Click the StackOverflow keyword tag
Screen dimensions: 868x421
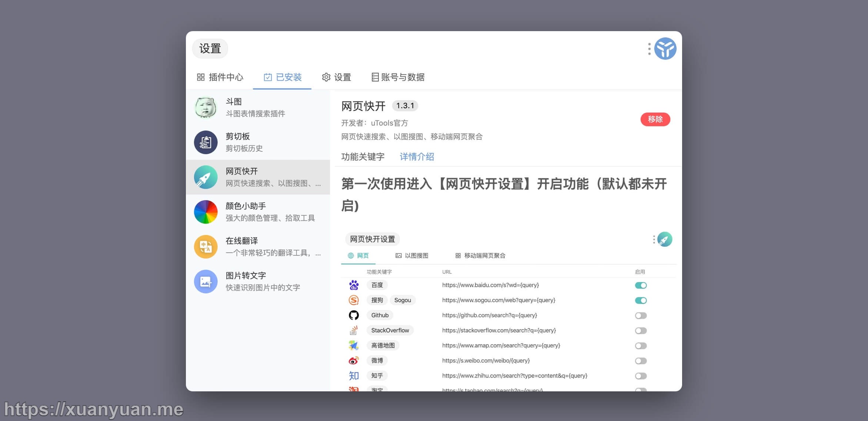point(390,330)
